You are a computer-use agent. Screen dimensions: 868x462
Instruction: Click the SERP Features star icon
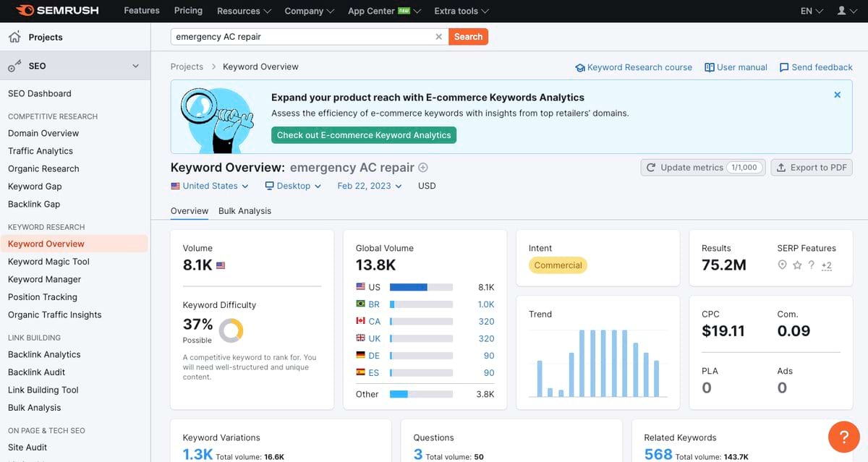point(797,265)
